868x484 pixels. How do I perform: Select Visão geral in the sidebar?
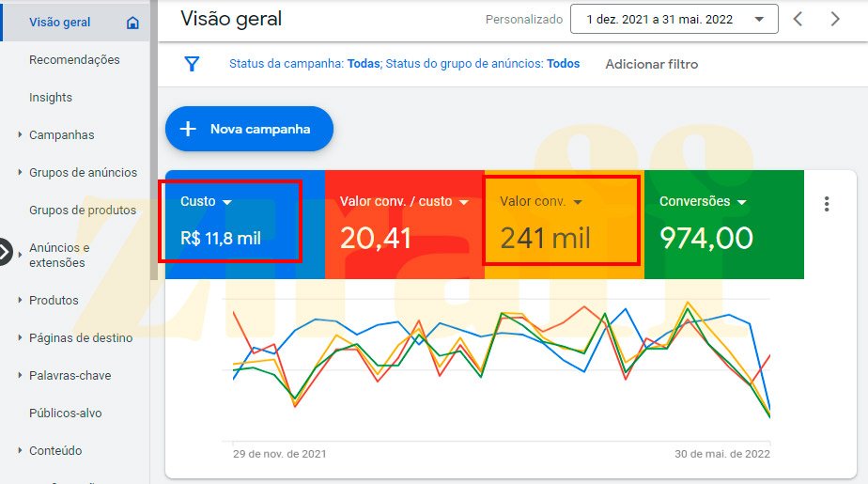(60, 23)
